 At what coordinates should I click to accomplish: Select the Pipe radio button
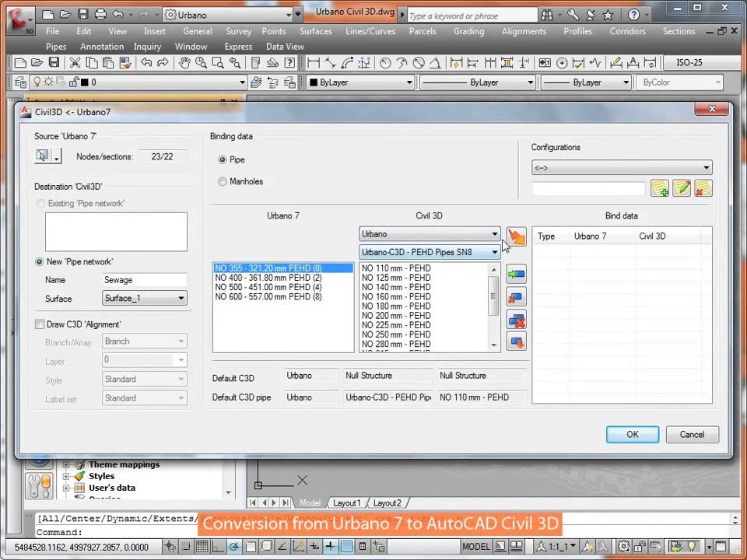[222, 159]
